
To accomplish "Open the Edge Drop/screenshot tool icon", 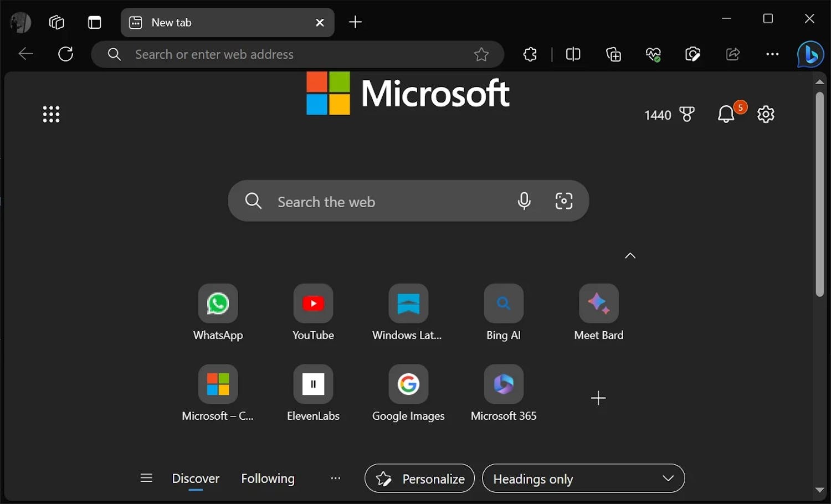I will [x=693, y=54].
